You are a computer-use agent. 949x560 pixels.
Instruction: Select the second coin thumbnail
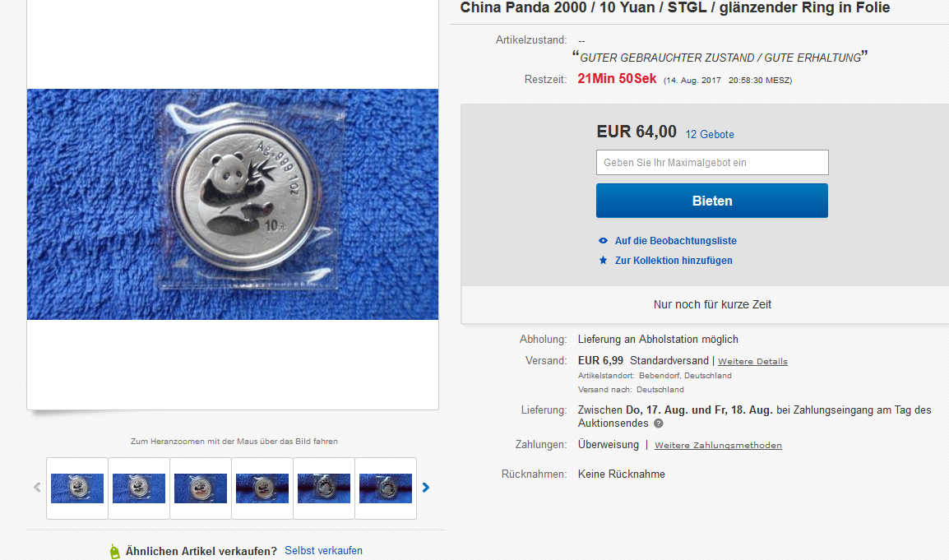(x=139, y=488)
